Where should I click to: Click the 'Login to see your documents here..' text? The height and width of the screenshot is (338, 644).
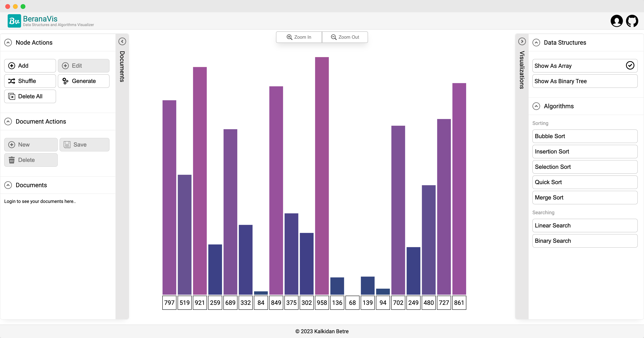coord(40,202)
